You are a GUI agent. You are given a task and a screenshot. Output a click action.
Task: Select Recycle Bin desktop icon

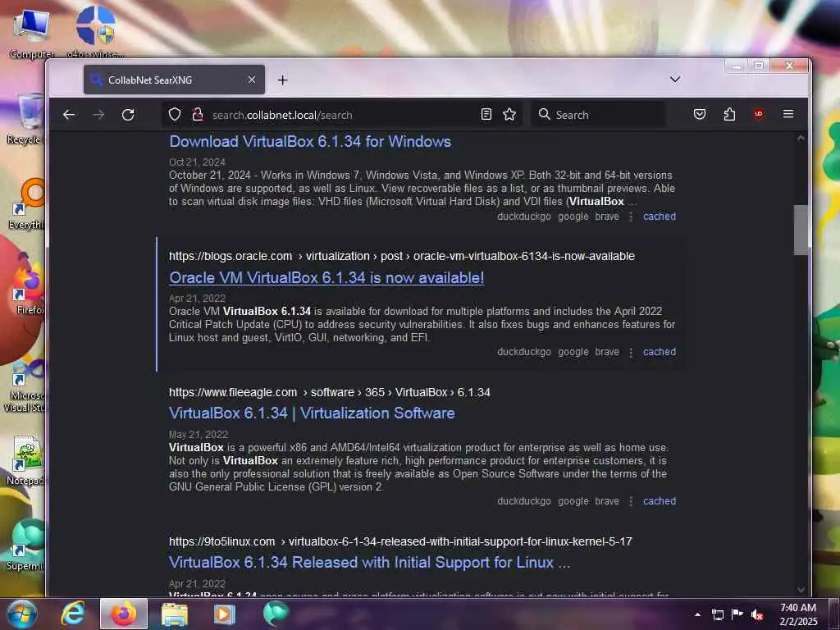tap(27, 119)
